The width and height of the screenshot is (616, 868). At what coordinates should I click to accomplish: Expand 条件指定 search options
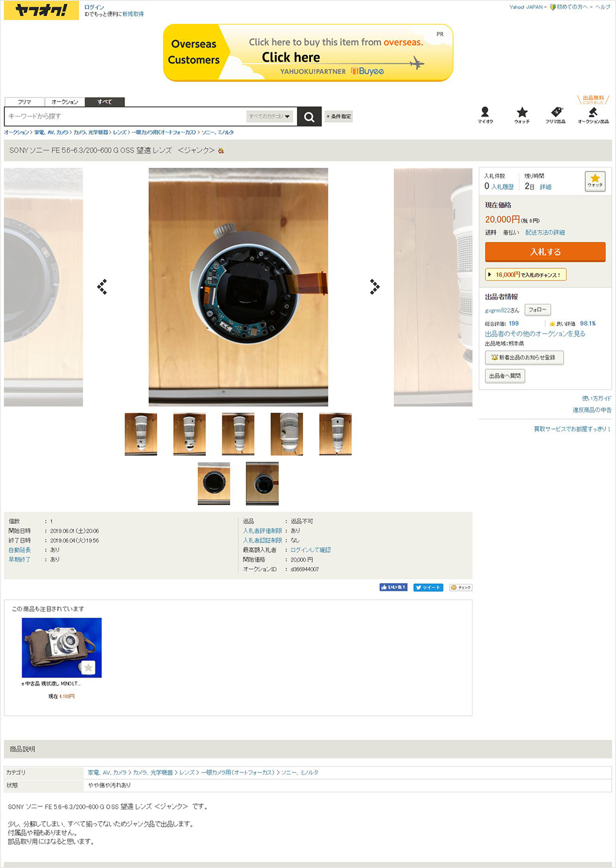coord(339,117)
